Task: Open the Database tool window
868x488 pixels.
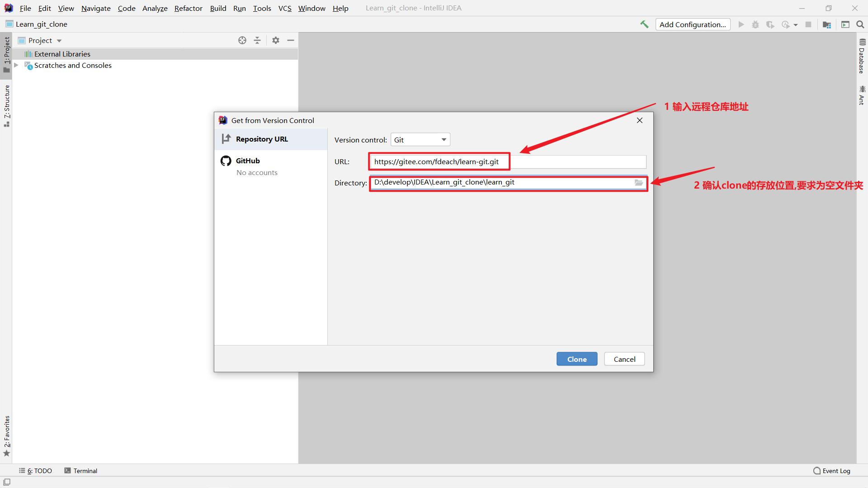Action: pyautogui.click(x=862, y=56)
